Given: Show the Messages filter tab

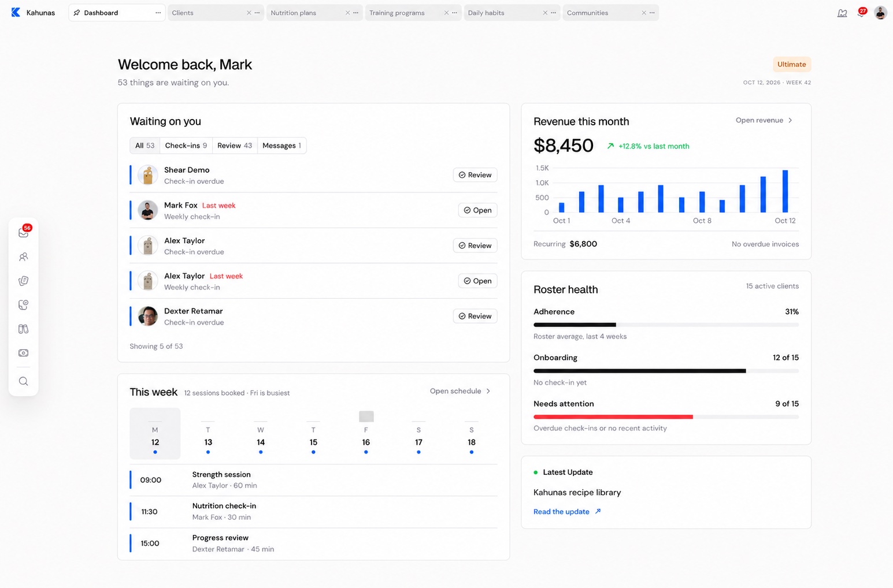Looking at the screenshot, I should (x=281, y=146).
